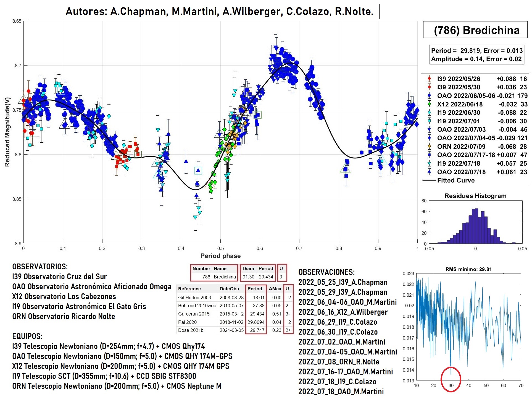Click the red square marker for I39 2022/05/30 in legend
Viewport: 532px width, 399px height.
pos(429,87)
